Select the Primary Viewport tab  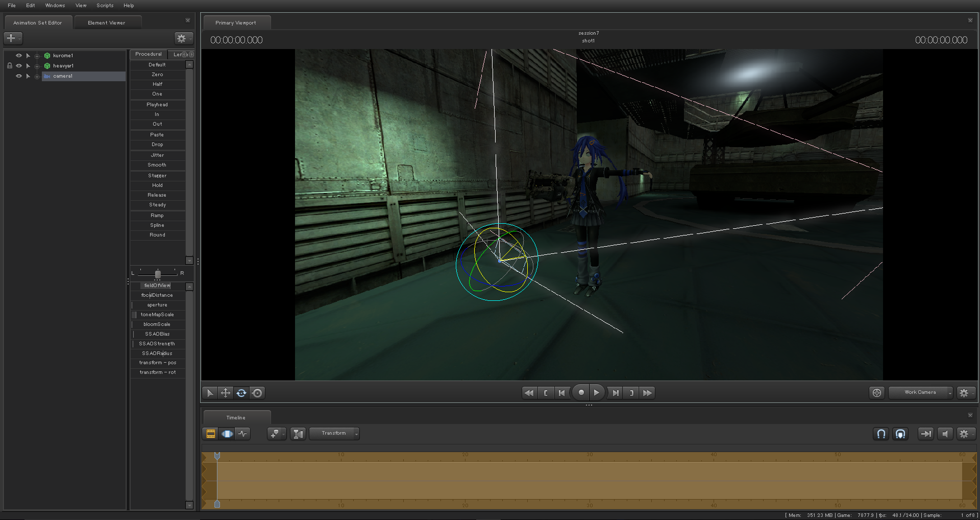click(236, 23)
